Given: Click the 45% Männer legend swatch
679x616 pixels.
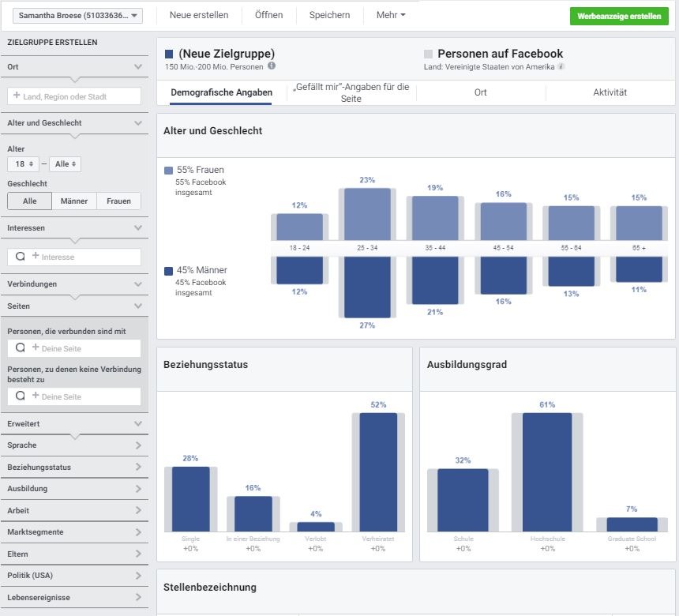Looking at the screenshot, I should 168,271.
